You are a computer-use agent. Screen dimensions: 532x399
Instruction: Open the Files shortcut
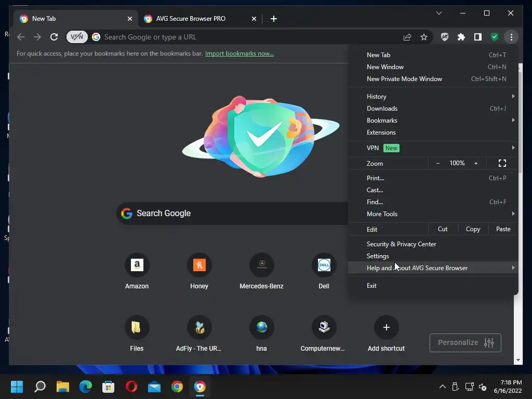137,333
